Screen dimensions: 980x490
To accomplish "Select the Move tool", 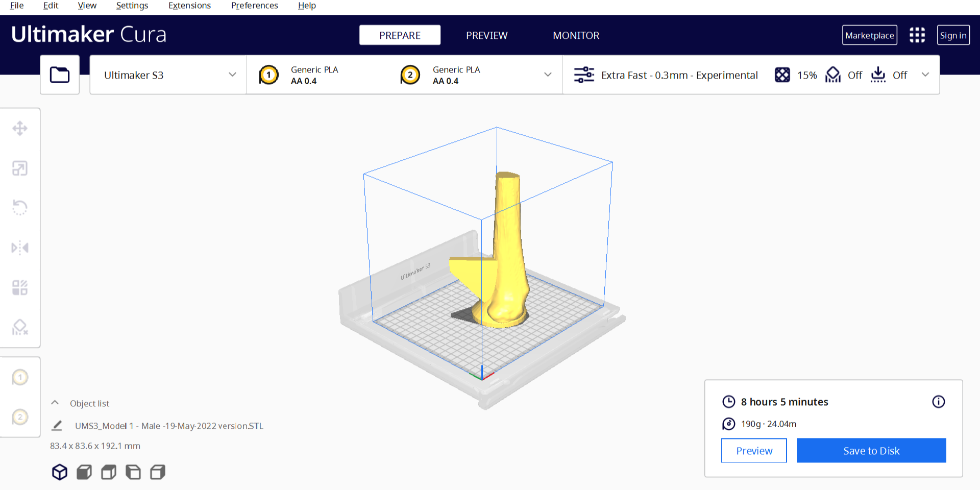I will click(x=20, y=128).
